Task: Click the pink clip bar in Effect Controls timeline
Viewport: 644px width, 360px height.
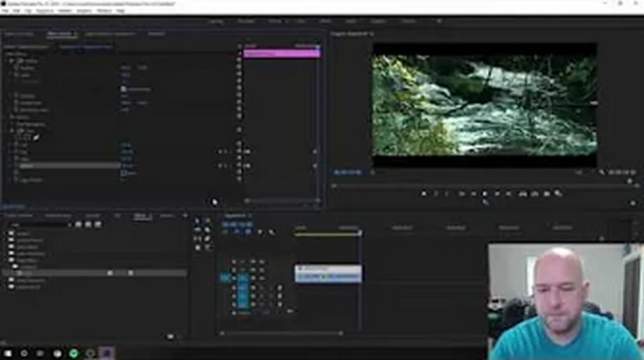Action: tap(281, 53)
